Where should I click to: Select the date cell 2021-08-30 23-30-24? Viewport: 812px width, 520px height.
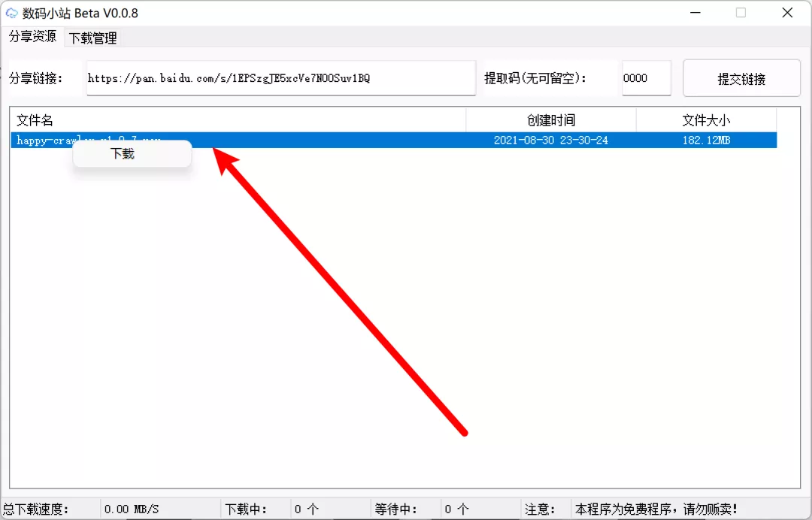tap(551, 141)
